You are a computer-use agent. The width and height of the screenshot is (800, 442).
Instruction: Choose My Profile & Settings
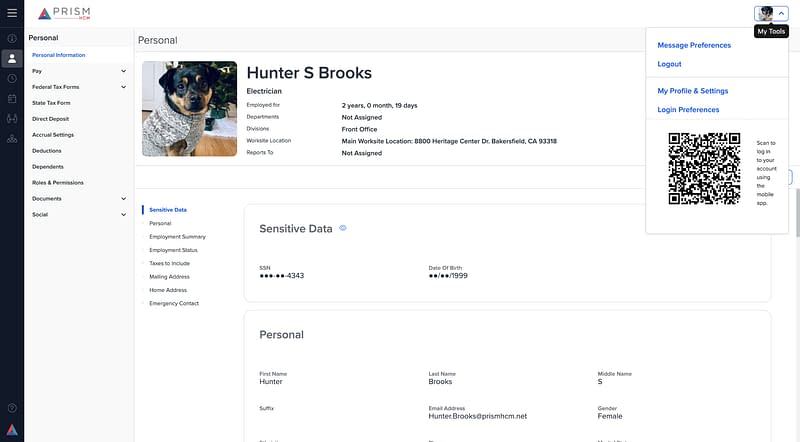pos(693,91)
